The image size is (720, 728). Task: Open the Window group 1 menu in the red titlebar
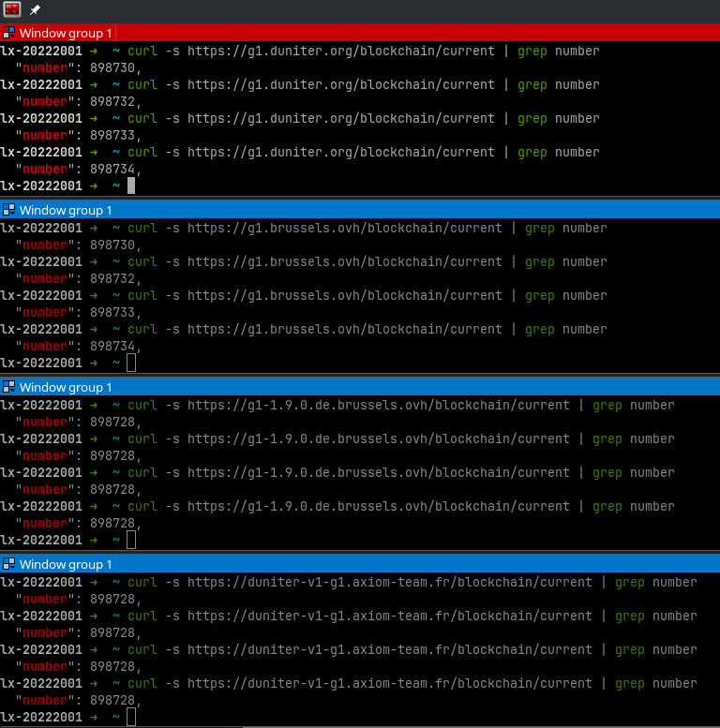coord(65,33)
